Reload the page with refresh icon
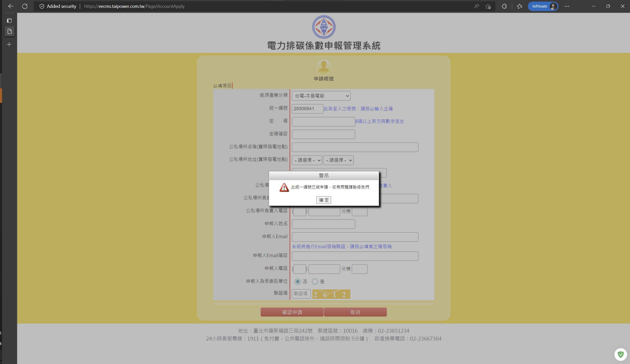The height and width of the screenshot is (364, 630). pos(25,6)
